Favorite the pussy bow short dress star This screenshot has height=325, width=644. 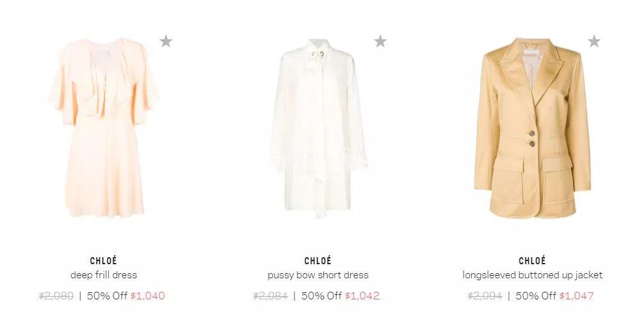380,41
